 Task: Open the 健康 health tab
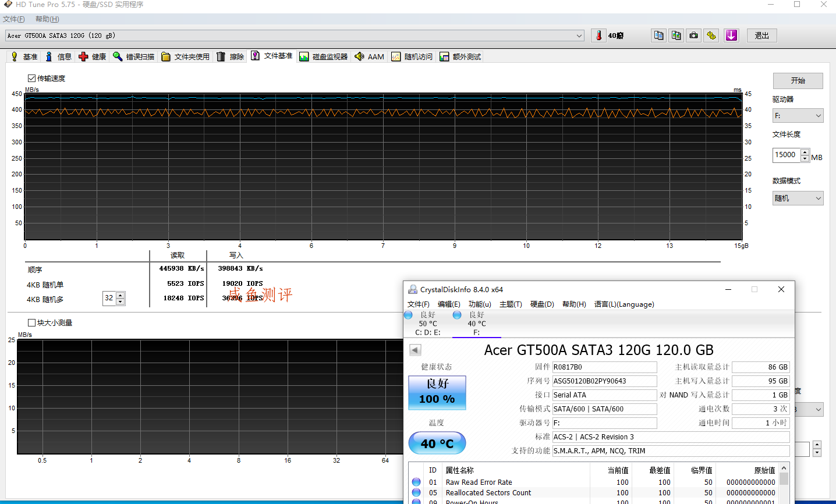click(x=93, y=56)
